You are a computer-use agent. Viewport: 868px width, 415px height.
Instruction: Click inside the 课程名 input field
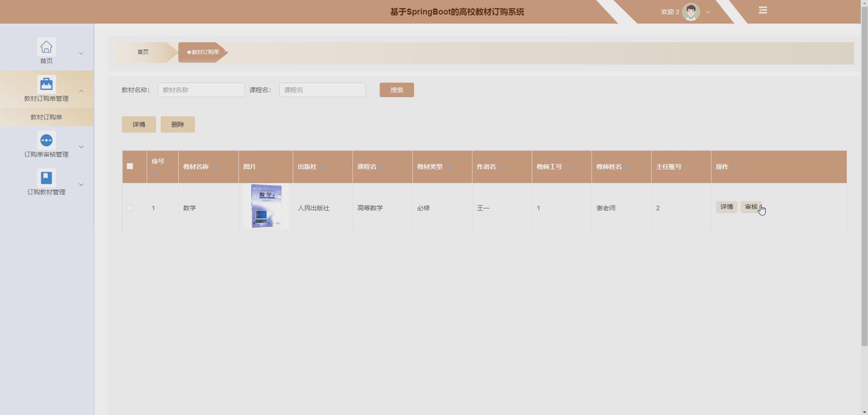(x=322, y=90)
